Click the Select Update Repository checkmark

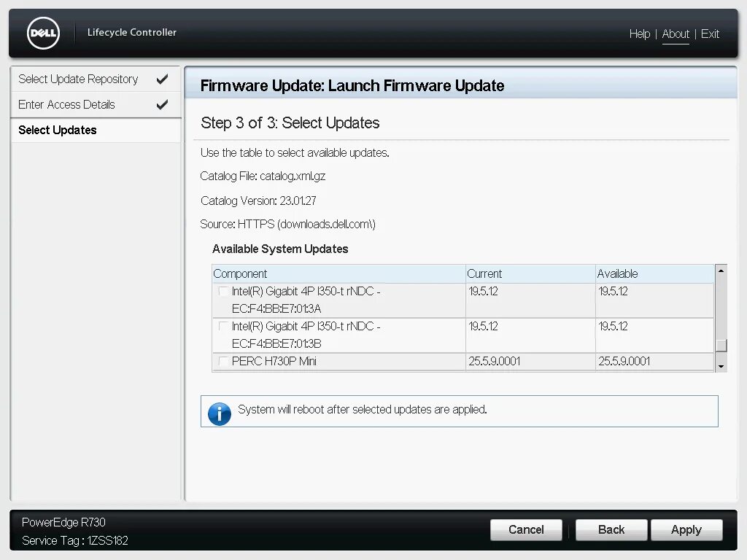coord(163,79)
